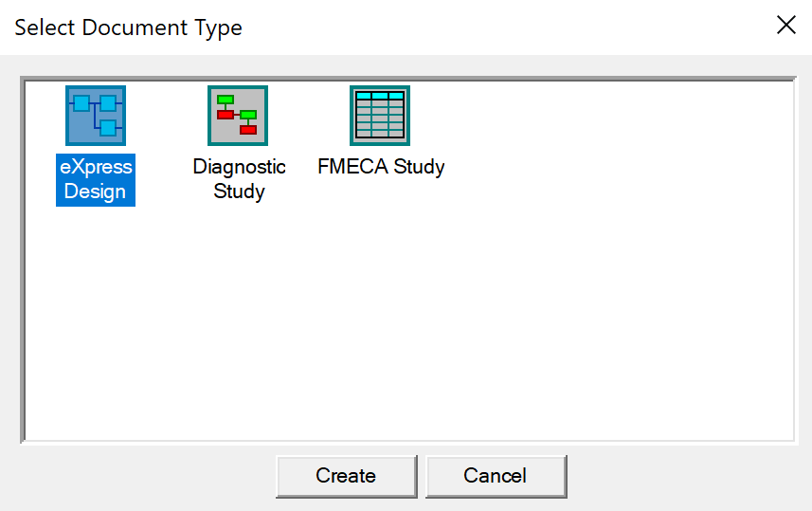The width and height of the screenshot is (812, 511).
Task: Click the cyan header row of FMECA icon
Action: click(380, 96)
